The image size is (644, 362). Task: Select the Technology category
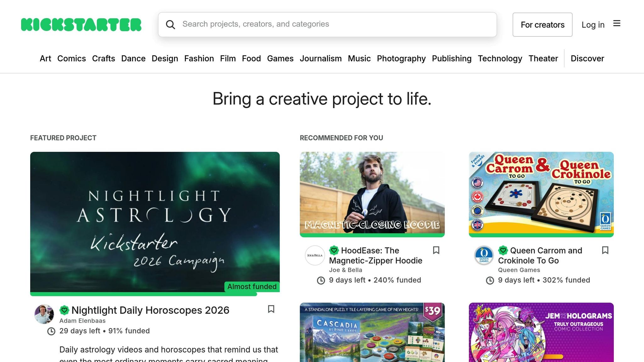500,58
